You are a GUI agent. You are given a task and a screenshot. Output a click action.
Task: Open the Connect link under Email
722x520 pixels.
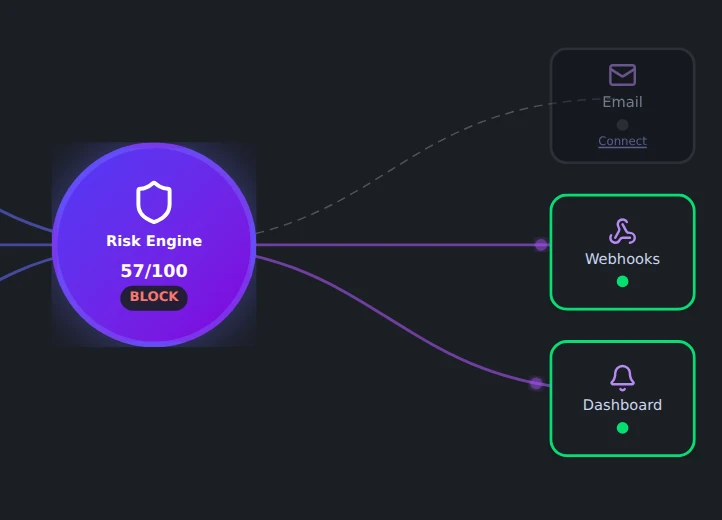(x=622, y=141)
